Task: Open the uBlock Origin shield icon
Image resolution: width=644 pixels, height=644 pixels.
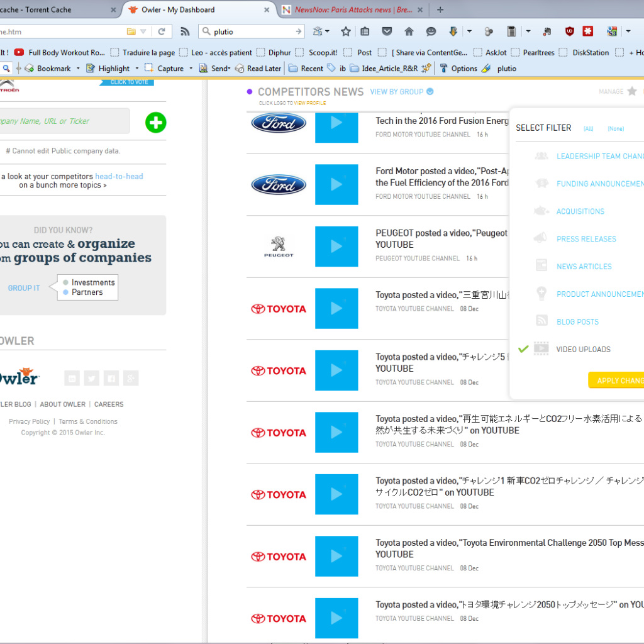Action: tap(569, 31)
